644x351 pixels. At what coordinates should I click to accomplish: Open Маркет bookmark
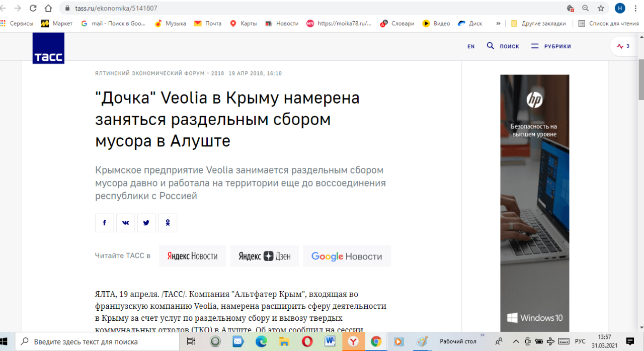click(57, 23)
